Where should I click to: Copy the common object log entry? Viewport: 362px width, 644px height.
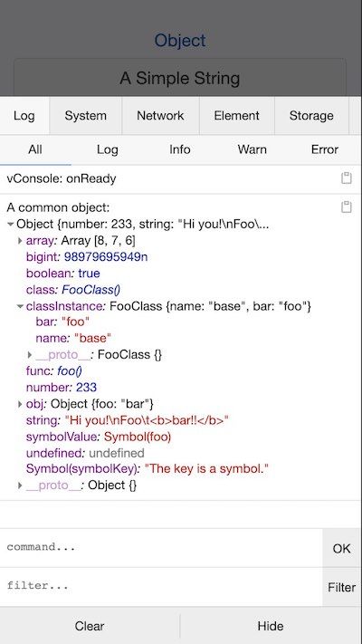click(x=347, y=207)
